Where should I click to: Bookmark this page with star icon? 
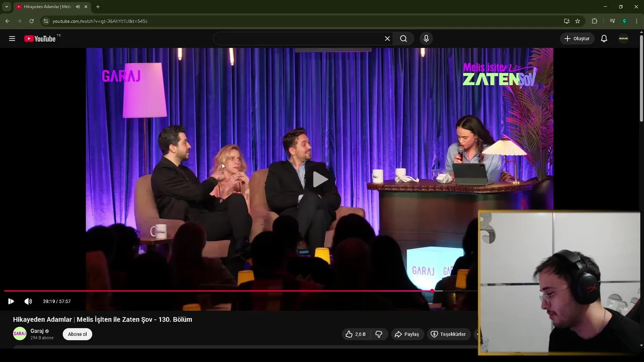578,21
